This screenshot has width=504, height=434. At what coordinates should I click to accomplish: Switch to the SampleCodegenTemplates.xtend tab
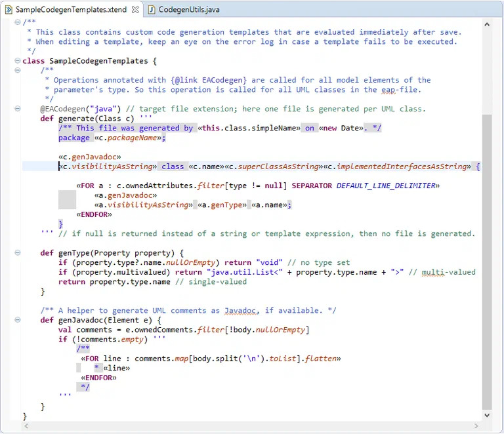pyautogui.click(x=71, y=10)
